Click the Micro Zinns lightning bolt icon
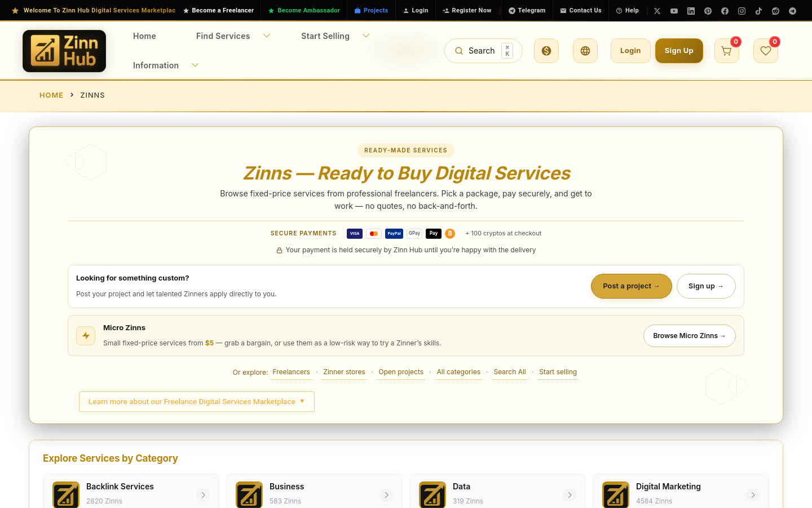Screen dimensions: 812x508 click(x=86, y=335)
